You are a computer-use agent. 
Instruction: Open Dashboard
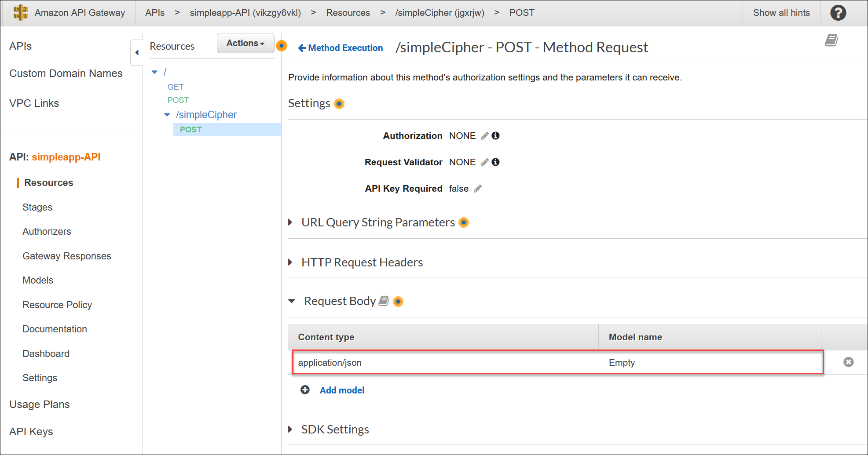tap(46, 353)
